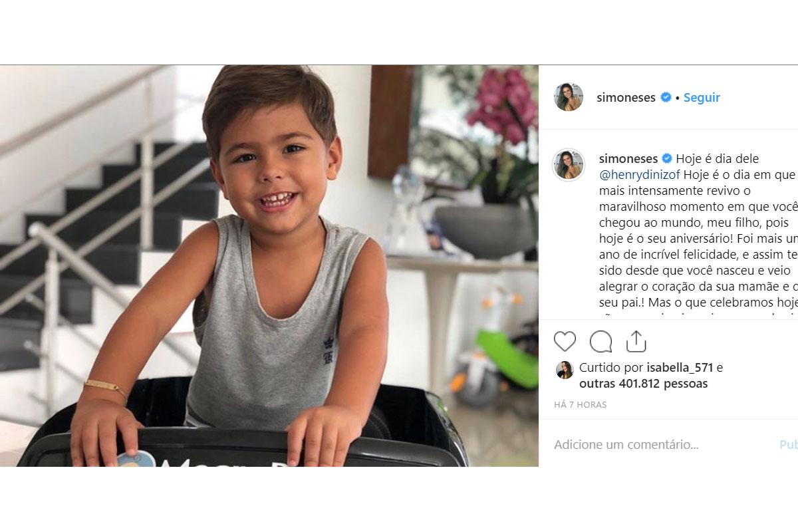The image size is (798, 532).
Task: Open the simoneses username in the post header
Action: click(x=626, y=97)
